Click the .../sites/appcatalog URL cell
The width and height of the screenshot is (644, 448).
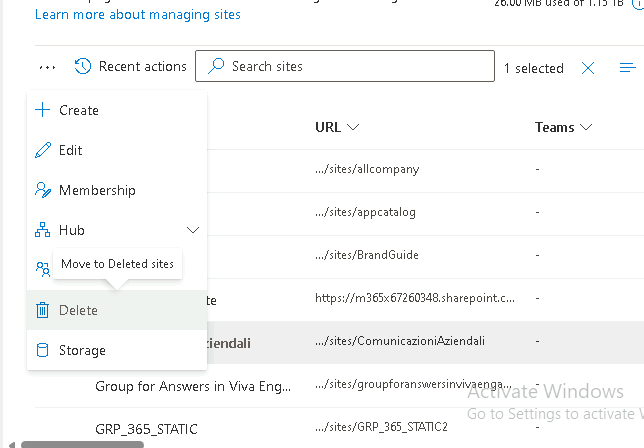pyautogui.click(x=365, y=212)
